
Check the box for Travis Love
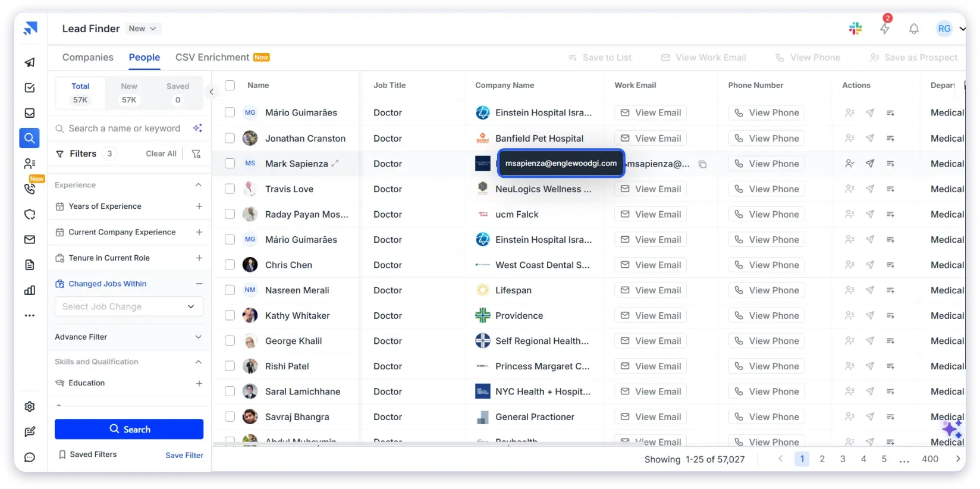[x=230, y=189]
